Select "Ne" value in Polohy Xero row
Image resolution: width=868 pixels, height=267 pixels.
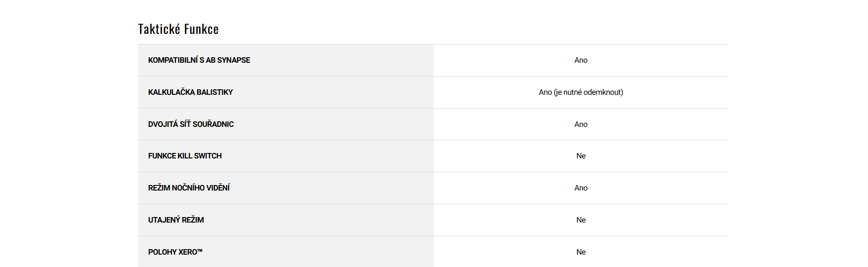pyautogui.click(x=581, y=252)
